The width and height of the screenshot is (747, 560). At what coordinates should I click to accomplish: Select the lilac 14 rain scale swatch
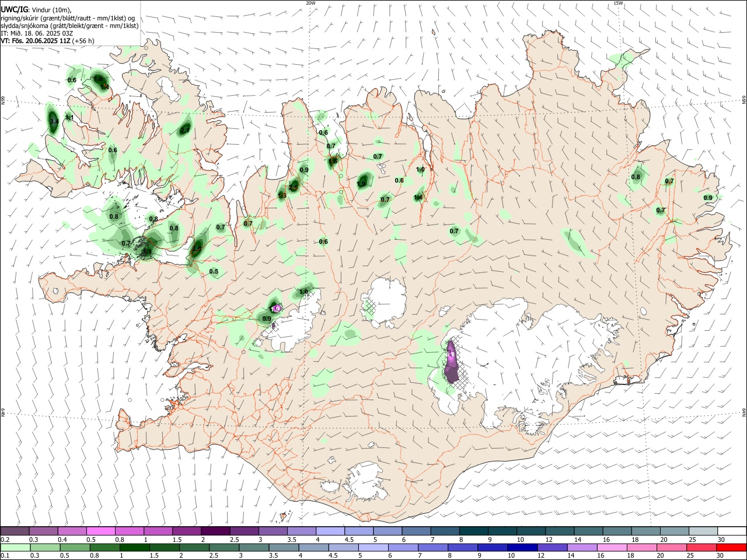pyautogui.click(x=582, y=548)
